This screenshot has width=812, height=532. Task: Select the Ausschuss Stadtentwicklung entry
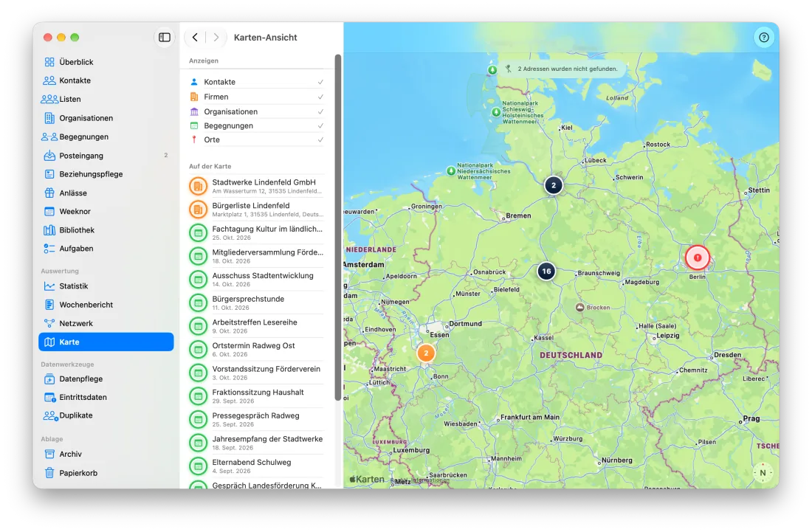click(x=257, y=280)
